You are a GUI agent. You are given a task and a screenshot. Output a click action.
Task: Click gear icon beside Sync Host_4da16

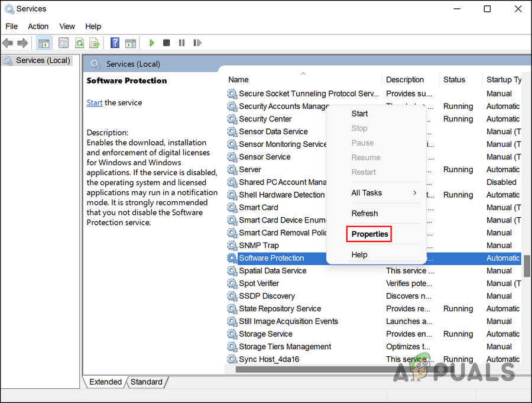pyautogui.click(x=232, y=359)
